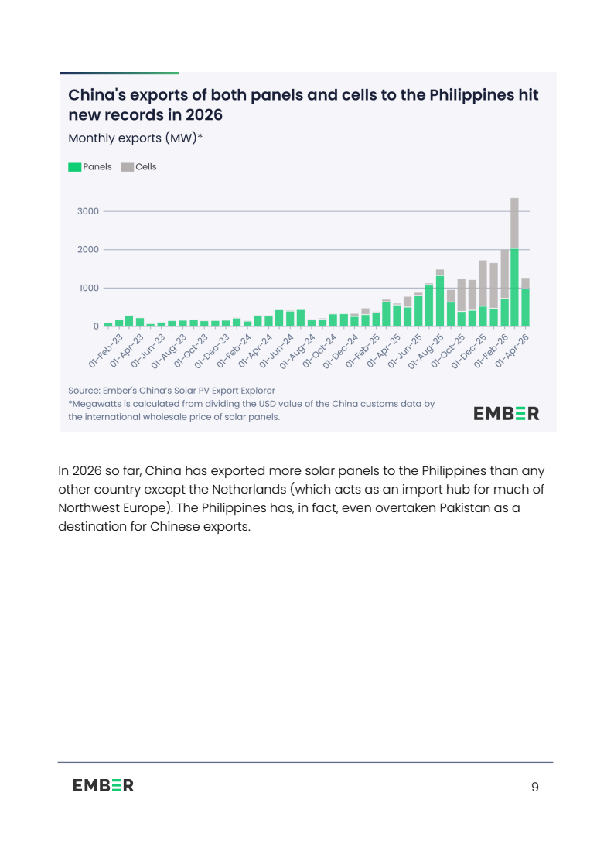The width and height of the screenshot is (614, 868).
Task: Click the paragraph mentioning the Netherlands
Action: click(302, 499)
